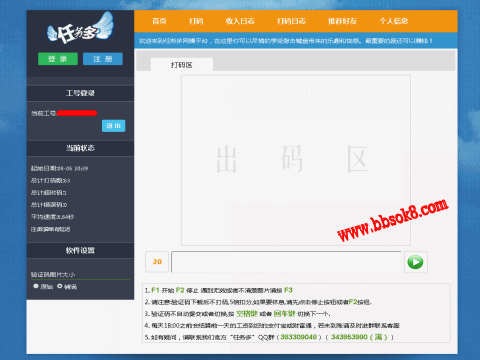
Task: Click the countdown box showing 20
Action: tap(157, 262)
